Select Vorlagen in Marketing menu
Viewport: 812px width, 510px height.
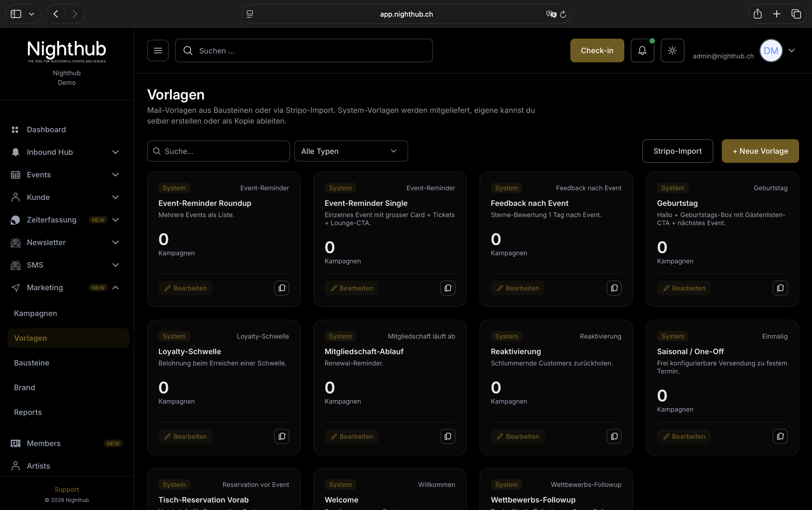click(68, 338)
